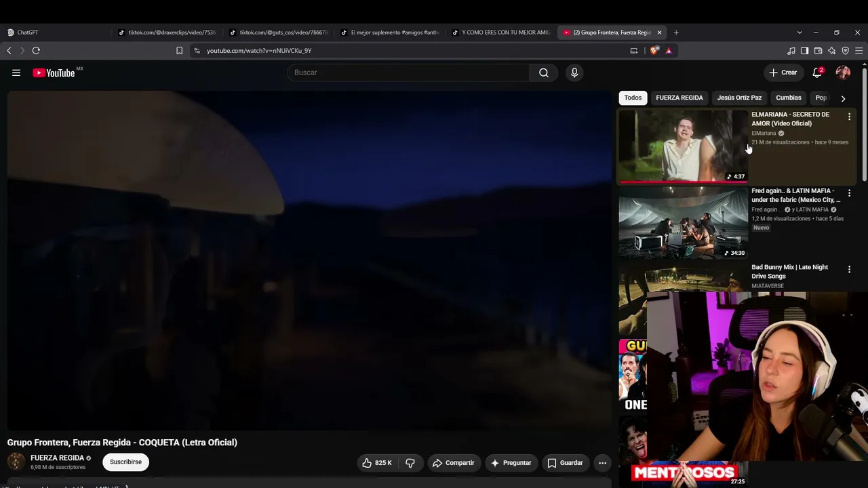Click the '6,98 M de suscriptores' text

tap(58, 468)
